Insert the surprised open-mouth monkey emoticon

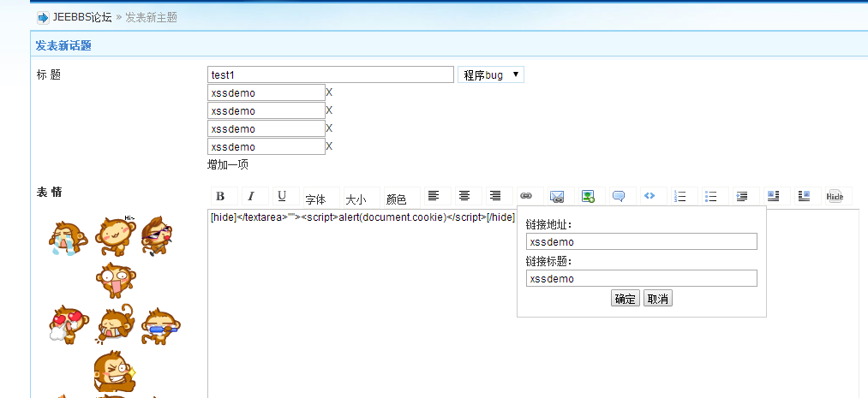(x=115, y=280)
